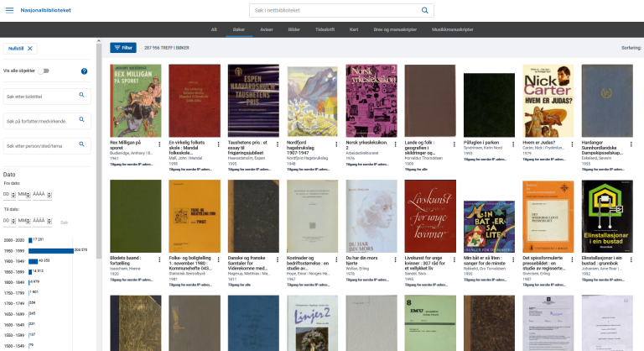Open Fra dato year dropdown
The width and height of the screenshot is (644, 351).
click(42, 194)
